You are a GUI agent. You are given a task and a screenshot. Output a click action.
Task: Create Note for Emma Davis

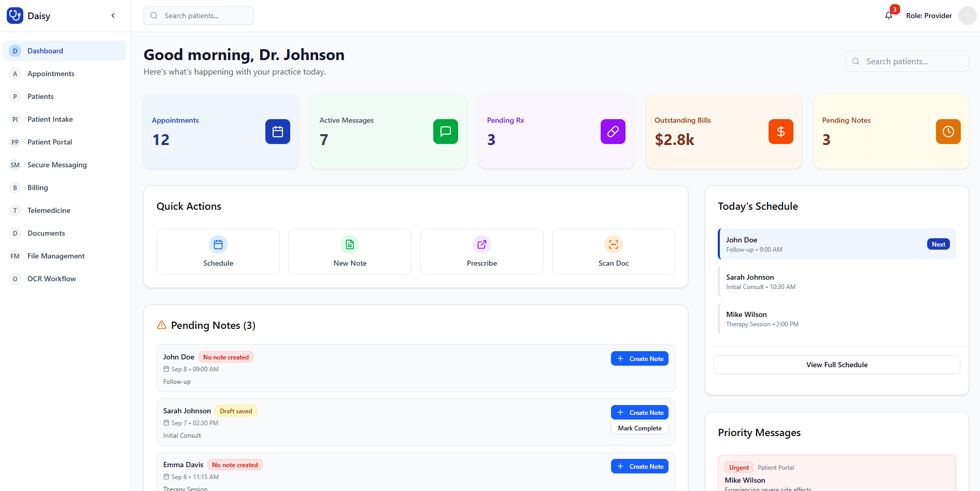pyautogui.click(x=639, y=466)
